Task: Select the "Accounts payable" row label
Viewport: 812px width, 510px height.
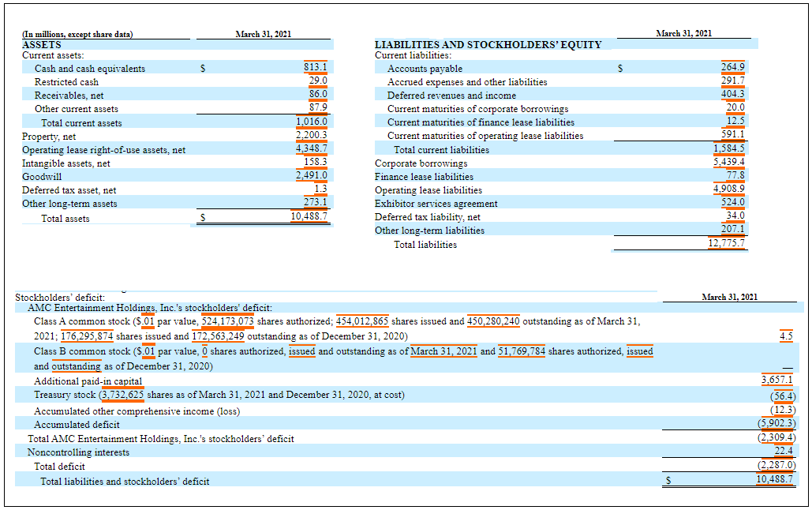Action: [425, 69]
